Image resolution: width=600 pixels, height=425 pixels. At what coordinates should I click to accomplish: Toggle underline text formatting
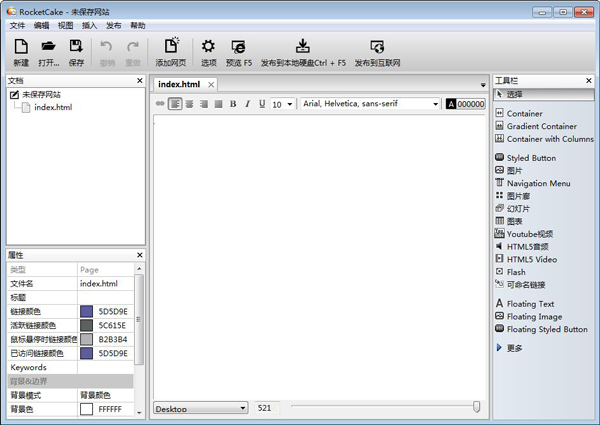point(262,104)
